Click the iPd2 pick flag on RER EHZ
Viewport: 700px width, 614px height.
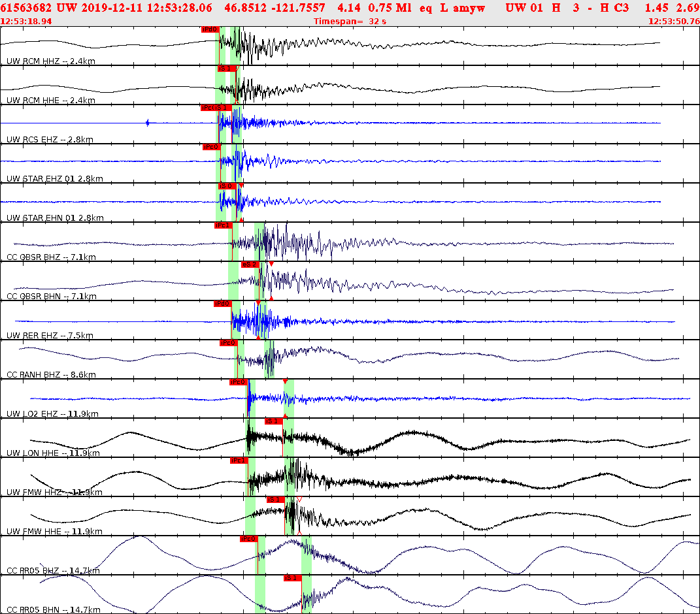tap(222, 303)
